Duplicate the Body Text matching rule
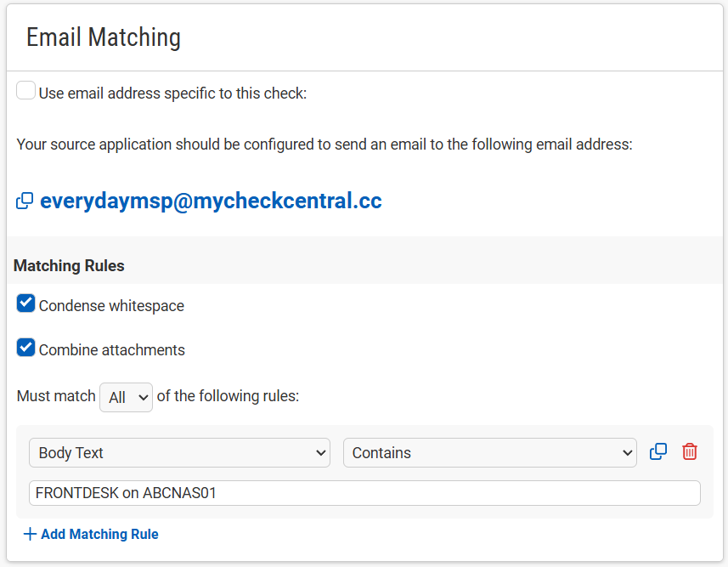 tap(657, 451)
